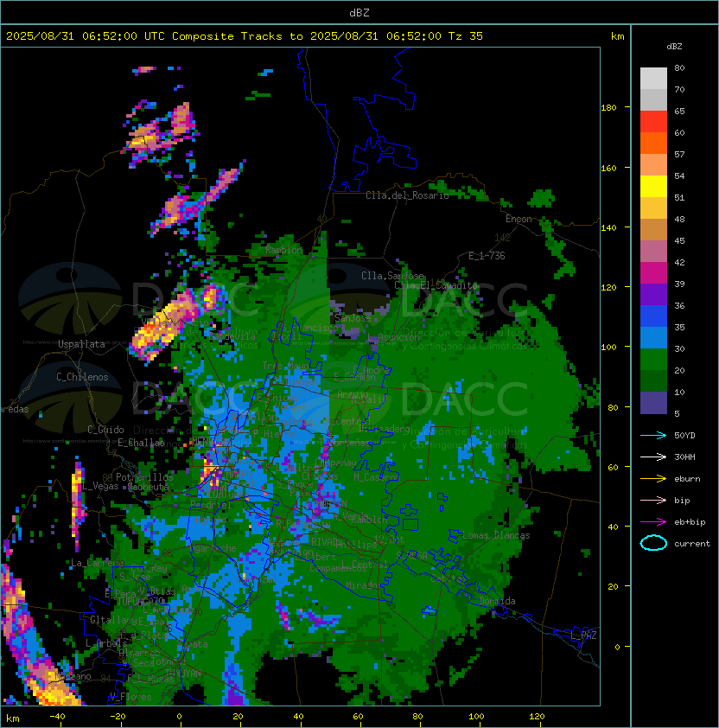The image size is (719, 728).
Task: Click the 'Clla.SanJose' map label
Action: pyautogui.click(x=392, y=276)
